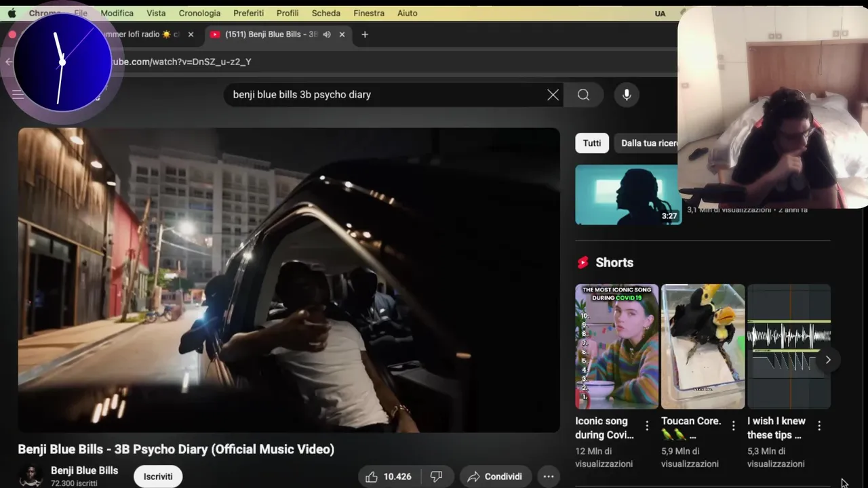Open options for Iconic song short
The image size is (868, 488).
click(x=647, y=426)
